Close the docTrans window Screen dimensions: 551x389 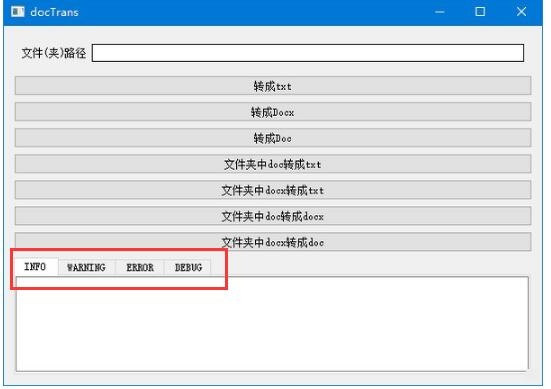coord(521,12)
